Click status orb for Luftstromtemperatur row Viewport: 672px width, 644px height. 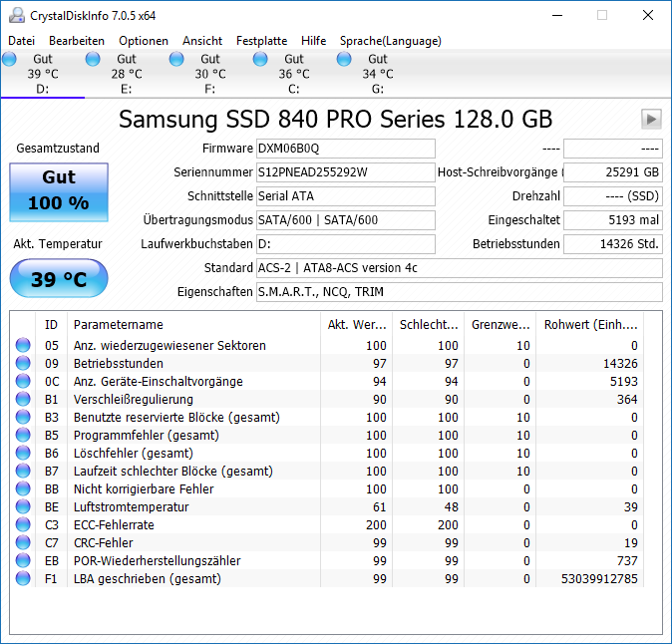pos(23,506)
